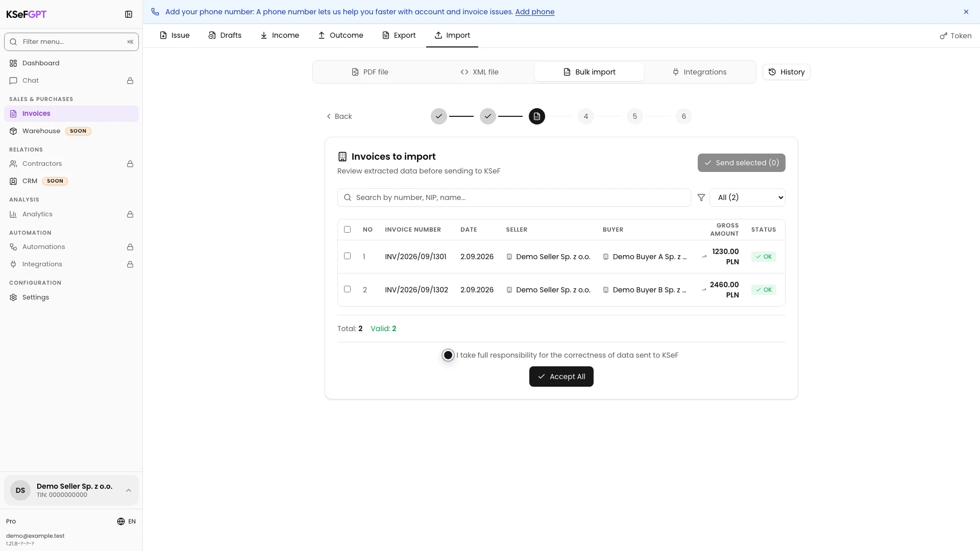This screenshot has height=551, width=980.
Task: Click the filter funnel icon
Action: pos(701,197)
